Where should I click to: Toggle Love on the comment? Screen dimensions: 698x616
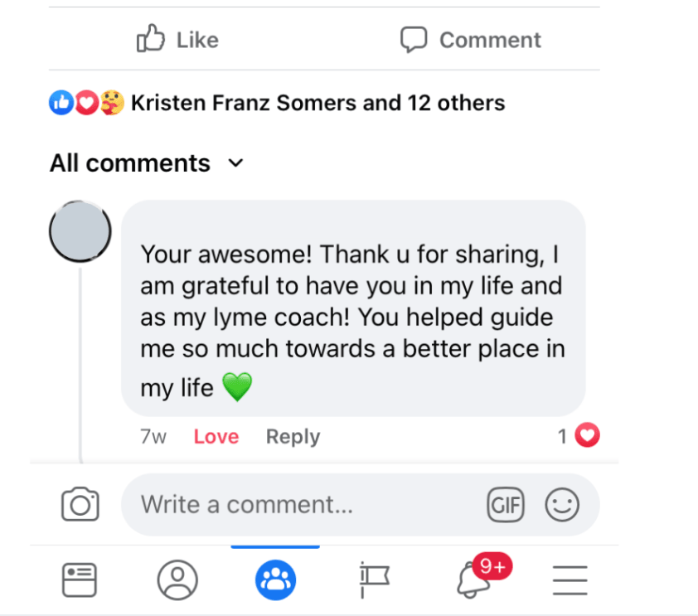pyautogui.click(x=216, y=437)
